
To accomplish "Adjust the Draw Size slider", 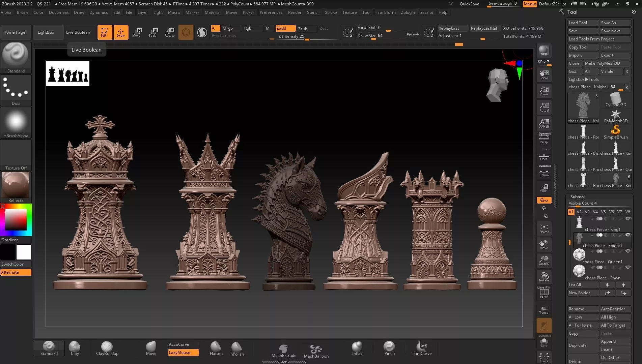I will coord(388,36).
